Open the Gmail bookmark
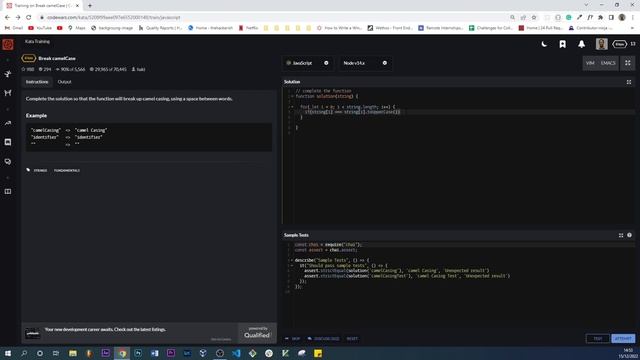 click(14, 28)
